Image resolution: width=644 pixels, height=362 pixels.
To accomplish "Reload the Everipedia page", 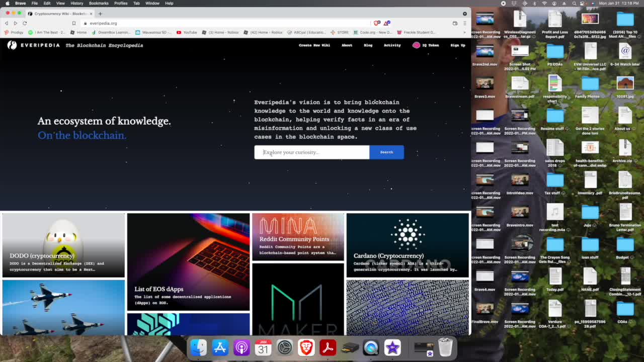I will click(x=25, y=23).
